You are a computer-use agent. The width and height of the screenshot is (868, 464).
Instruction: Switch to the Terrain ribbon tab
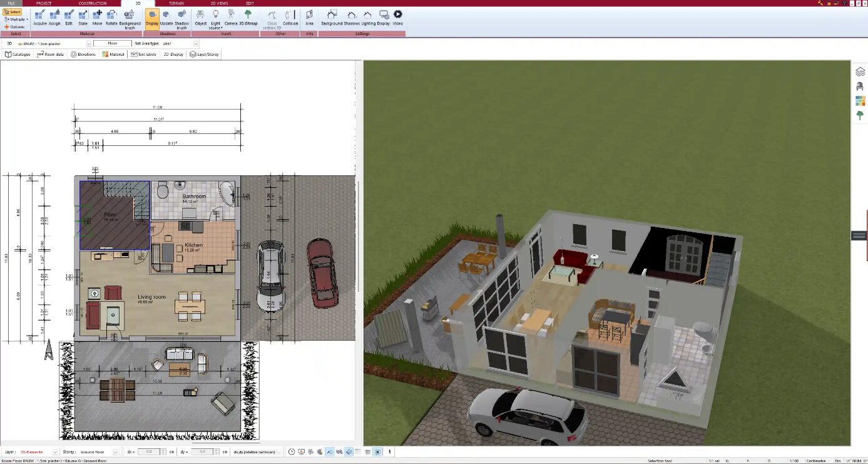pyautogui.click(x=176, y=3)
